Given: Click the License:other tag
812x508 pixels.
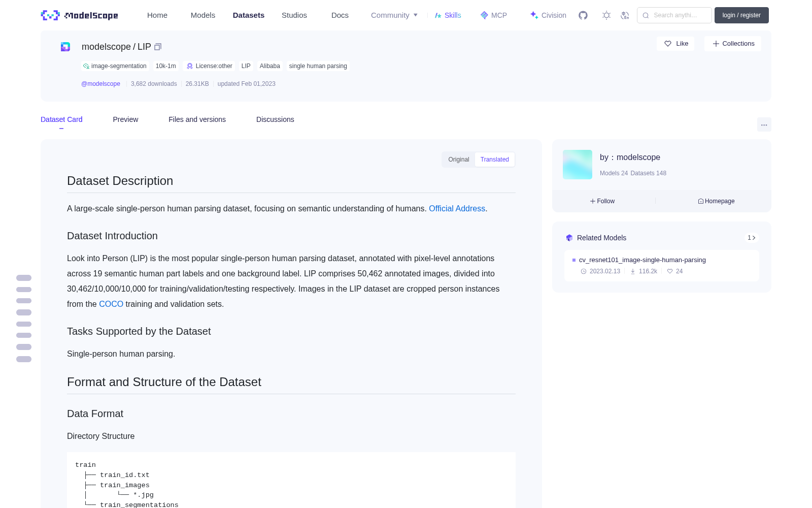Looking at the screenshot, I should (209, 66).
